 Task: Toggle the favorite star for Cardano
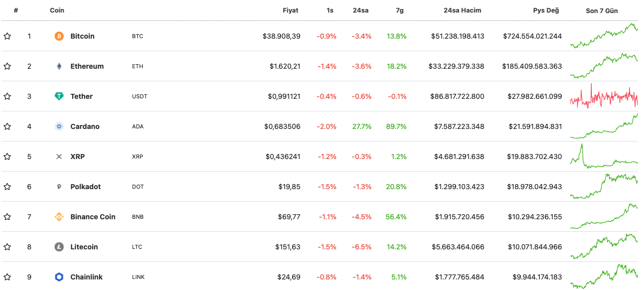[7, 126]
